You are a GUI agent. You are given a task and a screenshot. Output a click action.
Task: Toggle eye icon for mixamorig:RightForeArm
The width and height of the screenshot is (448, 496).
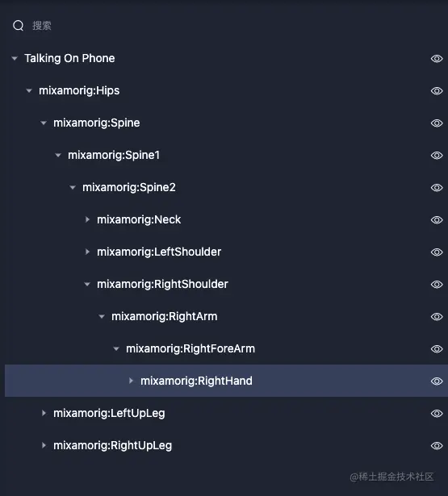437,349
